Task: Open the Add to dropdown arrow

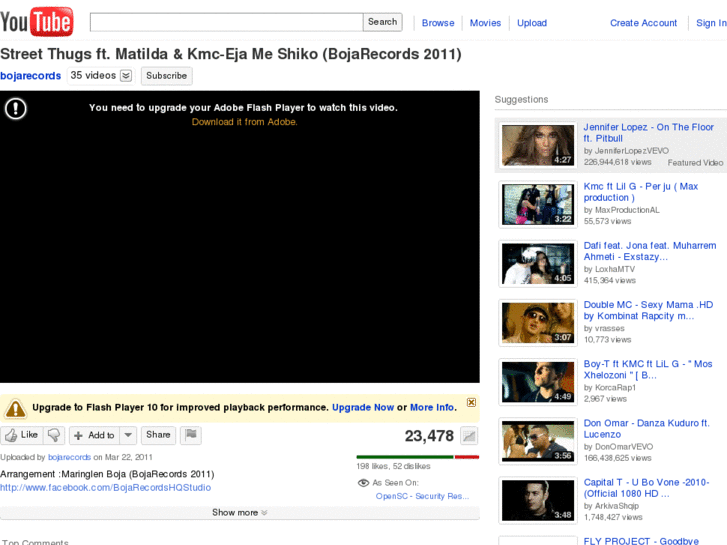Action: tap(128, 435)
